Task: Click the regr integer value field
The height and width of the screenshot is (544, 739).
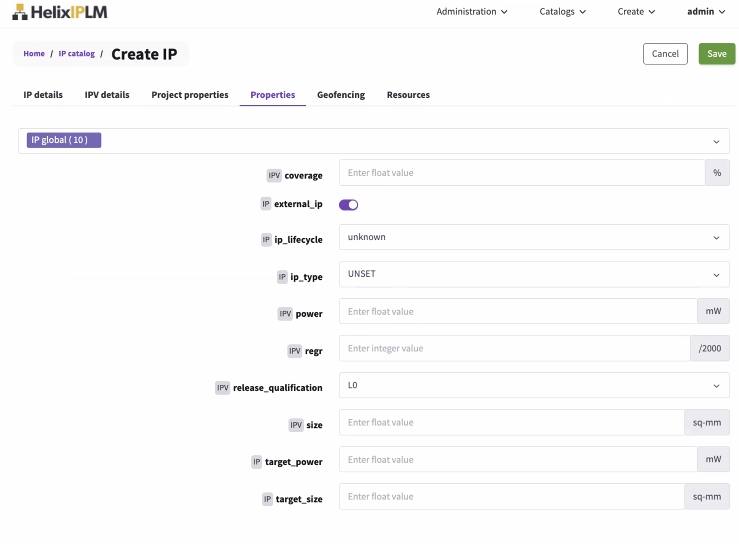Action: pyautogui.click(x=514, y=349)
